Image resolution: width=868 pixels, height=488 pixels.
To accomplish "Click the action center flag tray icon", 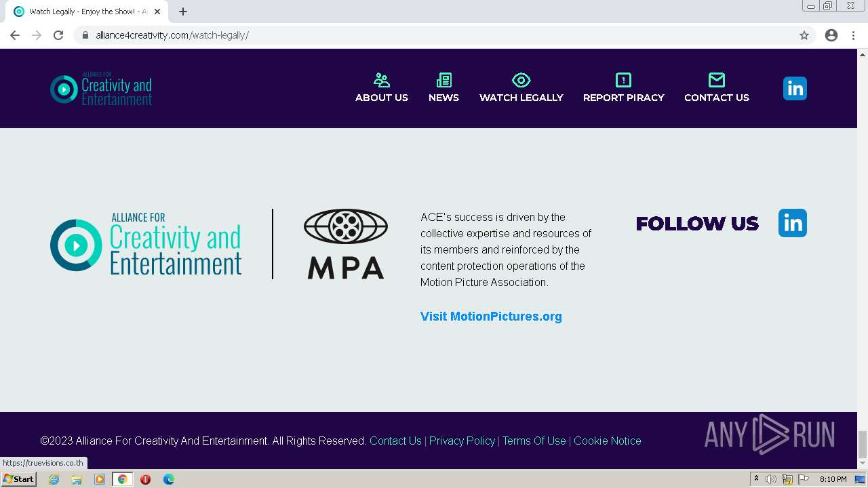I will pyautogui.click(x=802, y=479).
